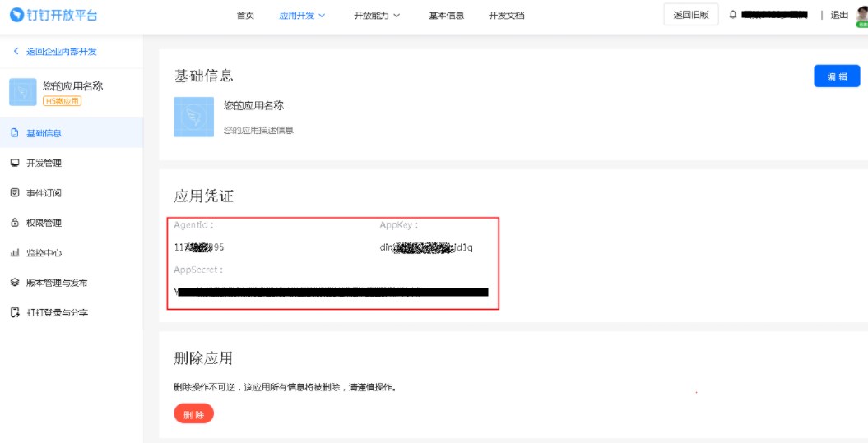Click the blue 编辑 button

point(837,76)
